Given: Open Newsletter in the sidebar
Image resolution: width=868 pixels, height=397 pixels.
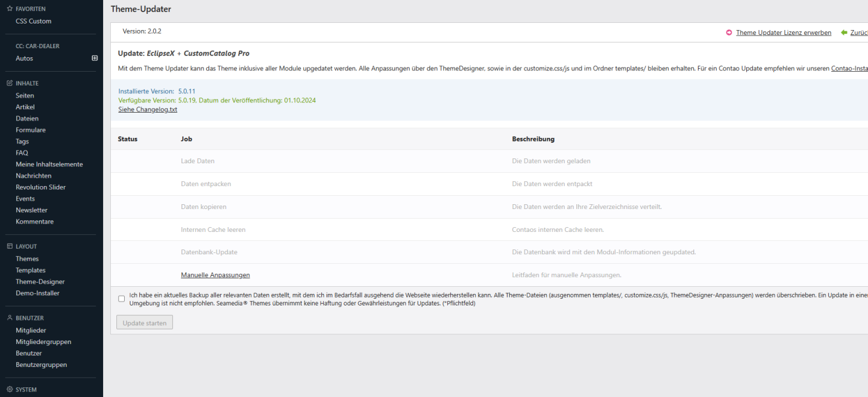Looking at the screenshot, I should [31, 210].
